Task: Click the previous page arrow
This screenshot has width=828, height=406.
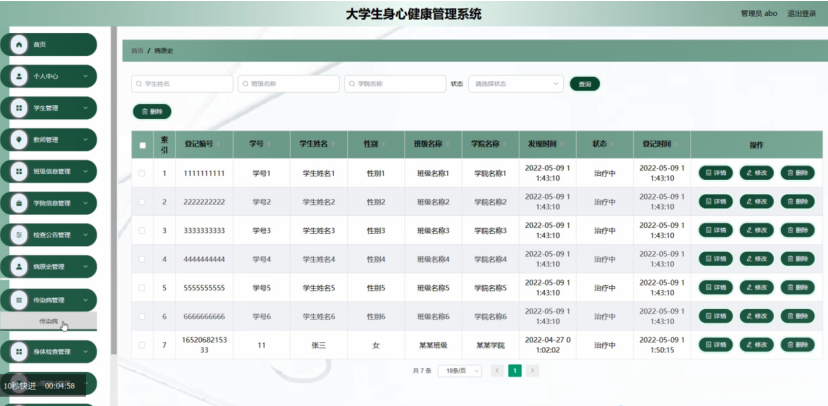Action: tap(497, 371)
